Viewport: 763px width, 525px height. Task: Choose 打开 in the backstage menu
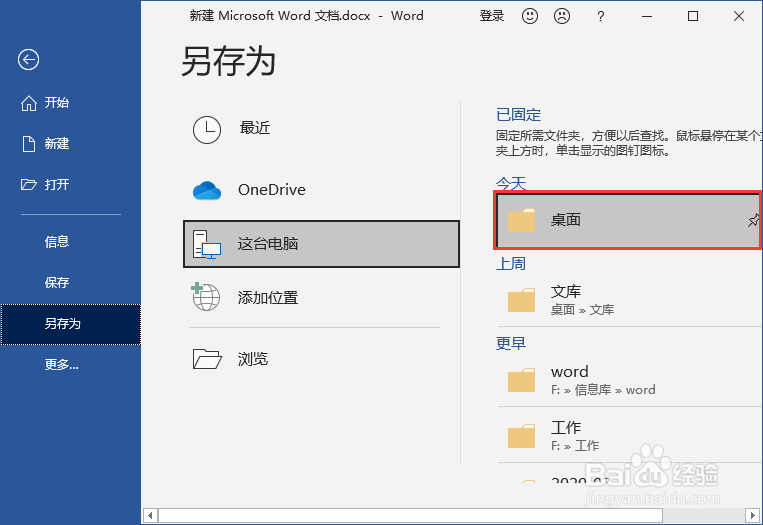[x=71, y=184]
